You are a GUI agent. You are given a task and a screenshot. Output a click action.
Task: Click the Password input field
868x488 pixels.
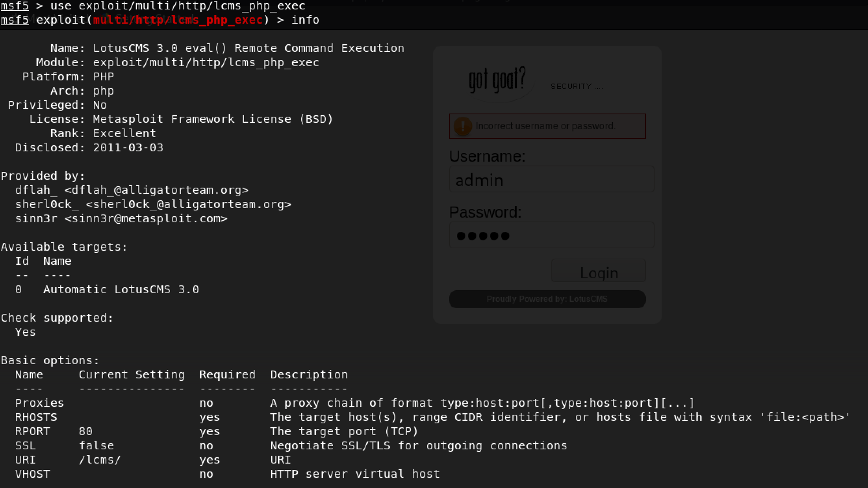click(551, 235)
